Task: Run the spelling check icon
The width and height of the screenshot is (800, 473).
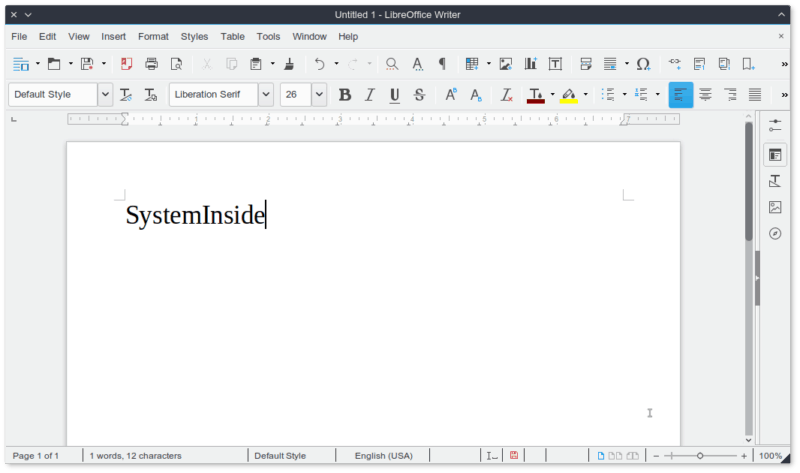Action: point(417,64)
